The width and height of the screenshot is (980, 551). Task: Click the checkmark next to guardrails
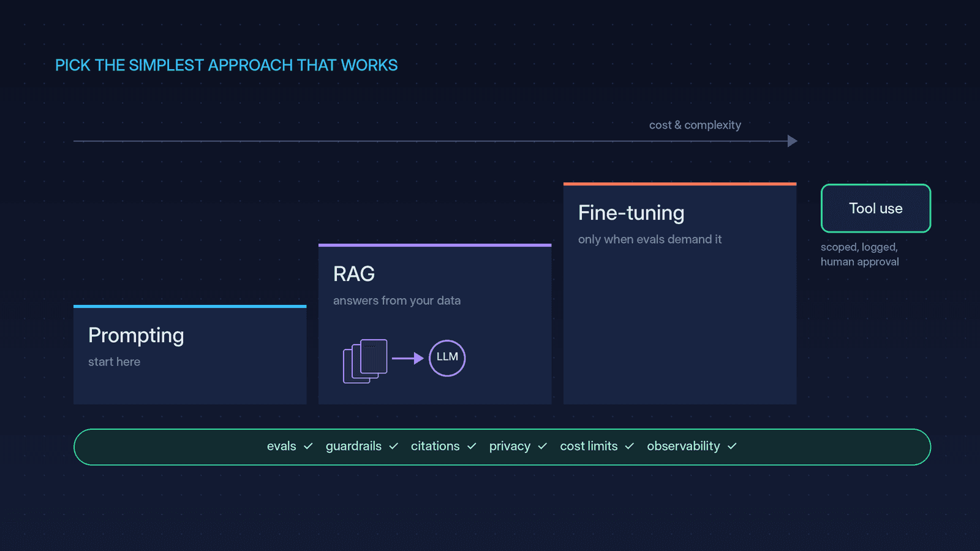[x=393, y=446]
